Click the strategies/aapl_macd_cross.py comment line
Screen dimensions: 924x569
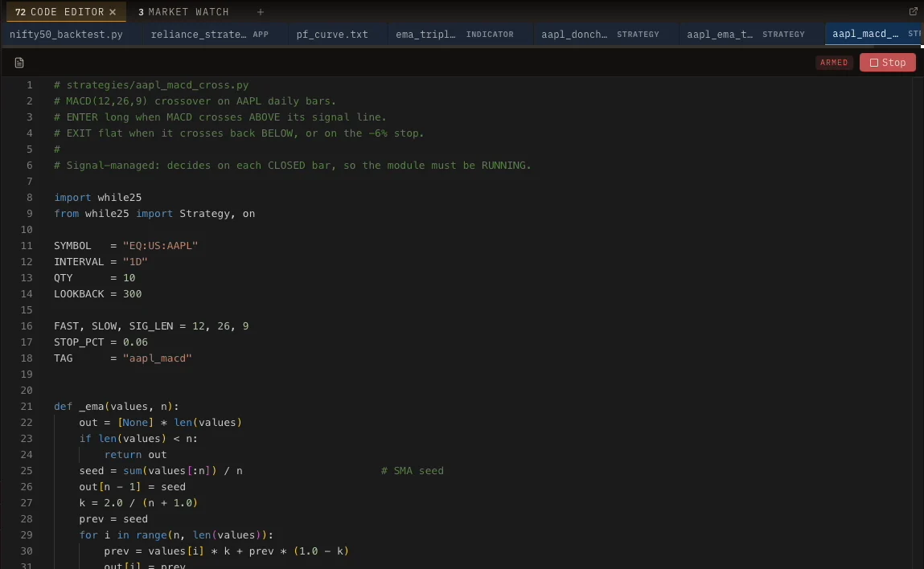tap(151, 85)
